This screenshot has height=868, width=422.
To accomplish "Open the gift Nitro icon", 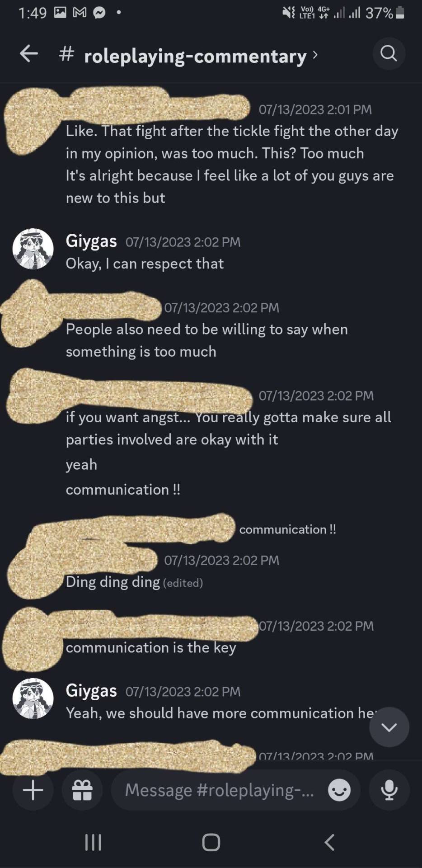I will [82, 790].
